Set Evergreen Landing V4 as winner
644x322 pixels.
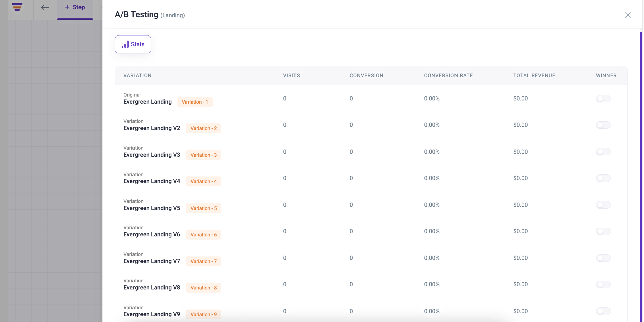pyautogui.click(x=603, y=178)
